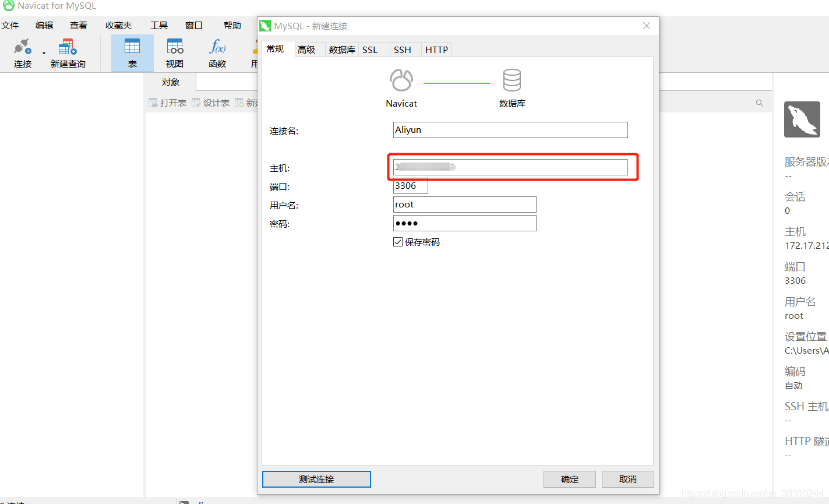Click the 数据库 cylinder icon in the diagram
This screenshot has height=504, width=829.
pyautogui.click(x=512, y=80)
